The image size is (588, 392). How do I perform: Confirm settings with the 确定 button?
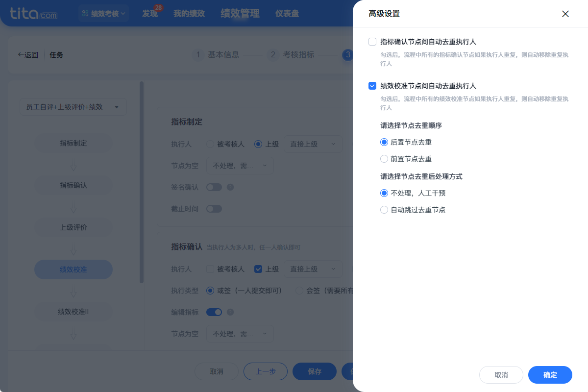[x=550, y=375]
